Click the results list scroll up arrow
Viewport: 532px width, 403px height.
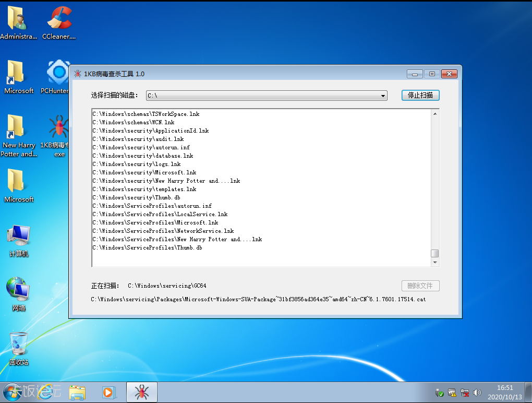[435, 114]
